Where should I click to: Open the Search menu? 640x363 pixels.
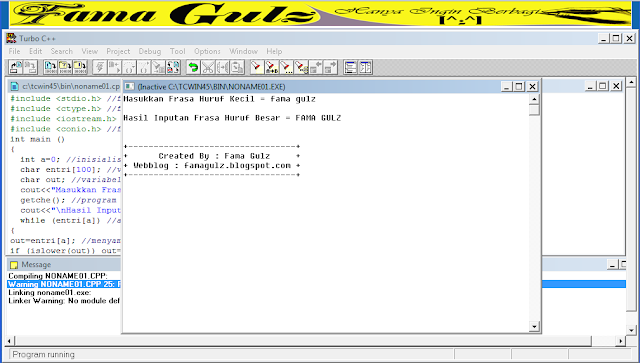pos(62,51)
